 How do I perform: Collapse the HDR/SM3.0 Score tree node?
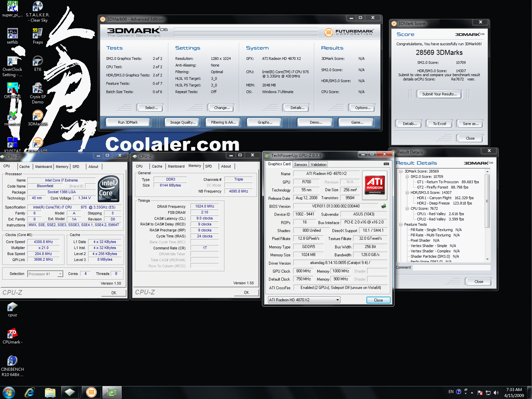coord(407,193)
